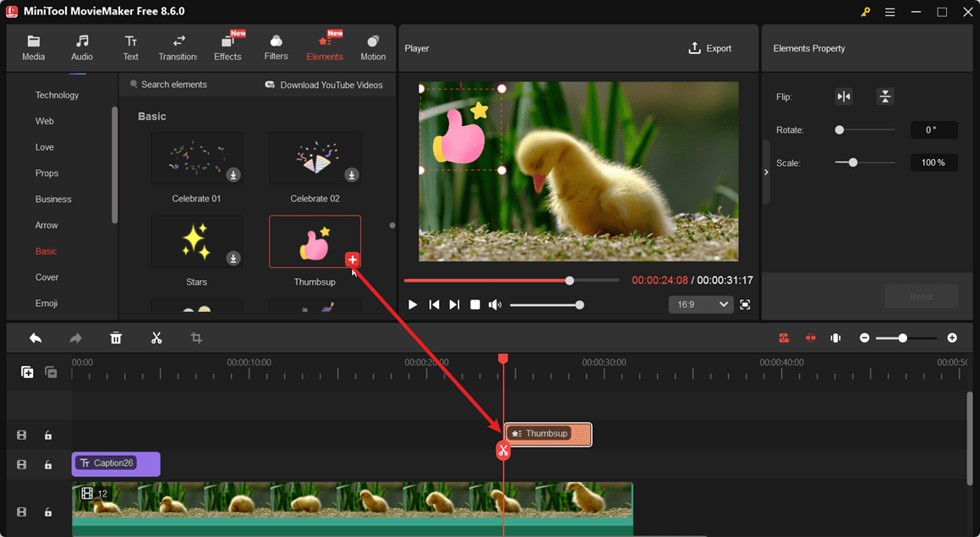Select the Elements tab
980x537 pixels.
(325, 48)
